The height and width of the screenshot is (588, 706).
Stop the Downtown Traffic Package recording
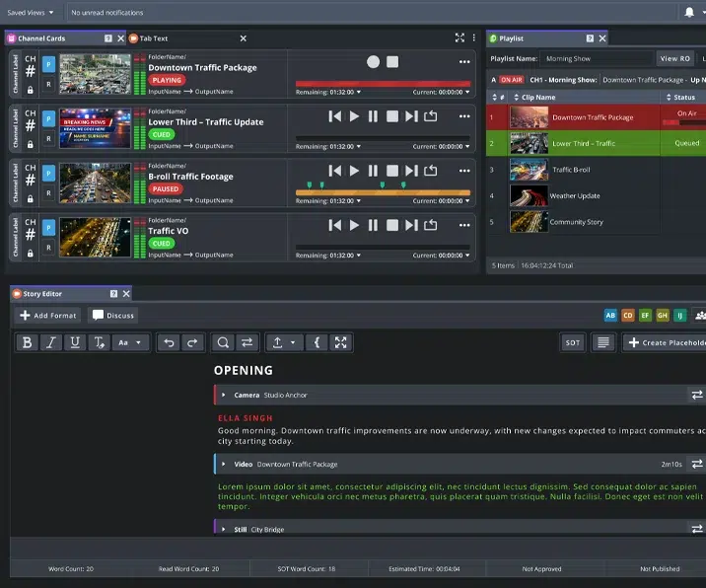(x=392, y=62)
